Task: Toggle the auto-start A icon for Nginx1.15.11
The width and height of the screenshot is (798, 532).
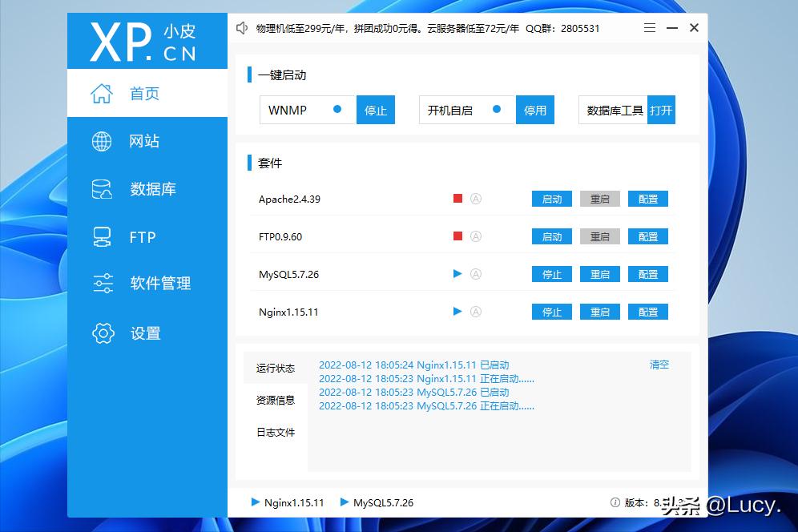Action: [x=476, y=312]
